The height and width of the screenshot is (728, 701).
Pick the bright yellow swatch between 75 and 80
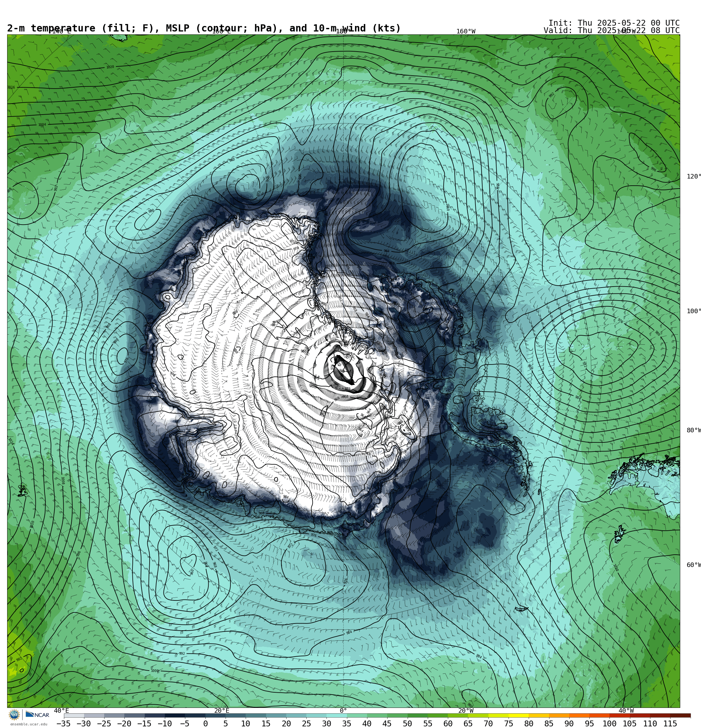coord(518,715)
